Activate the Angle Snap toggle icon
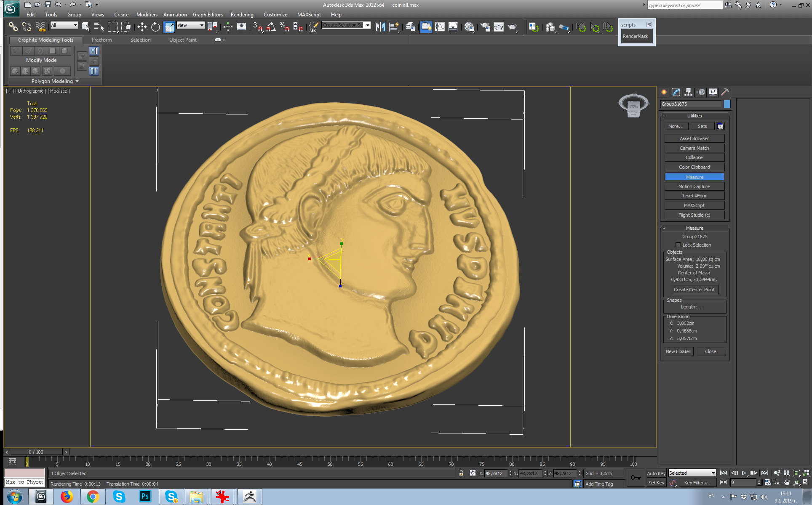 pos(270,27)
